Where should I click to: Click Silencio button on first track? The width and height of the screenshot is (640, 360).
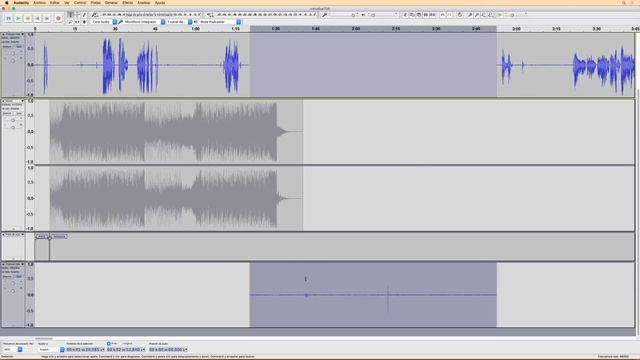click(7, 47)
